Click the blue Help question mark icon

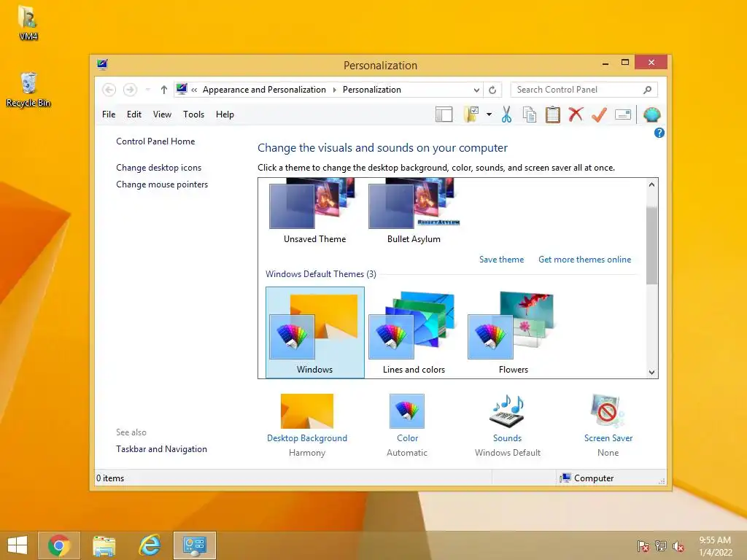(x=659, y=133)
